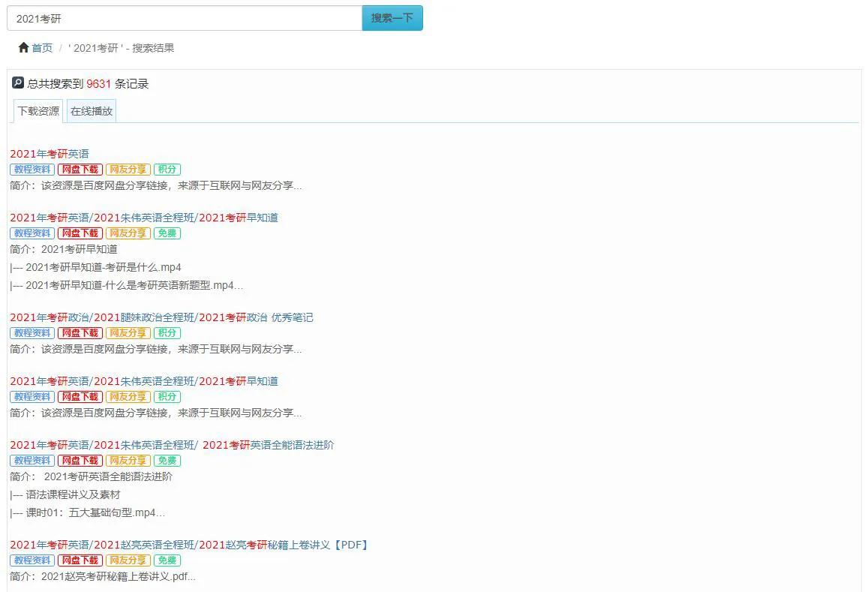Click the 积分 badge under the 腿妹政治 result
The height and width of the screenshot is (592, 868).
coord(167,332)
